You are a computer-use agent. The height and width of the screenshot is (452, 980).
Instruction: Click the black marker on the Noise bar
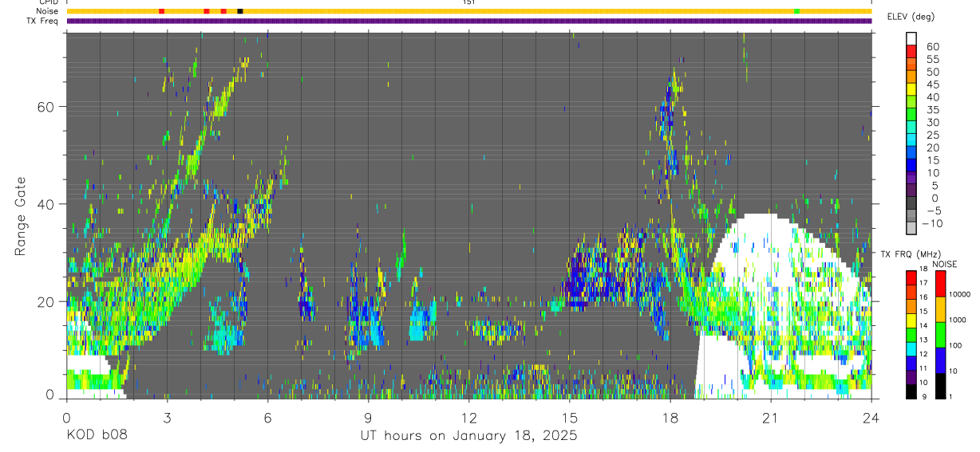[240, 11]
